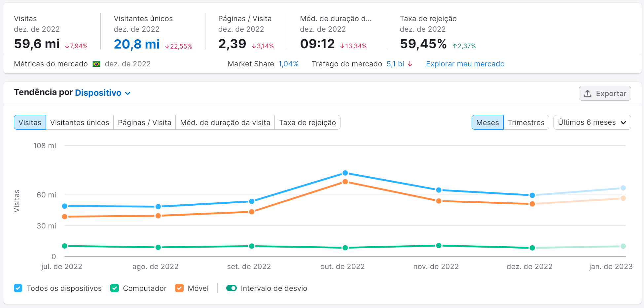Click the duration value 09:12
The image size is (644, 308).
(x=317, y=44)
